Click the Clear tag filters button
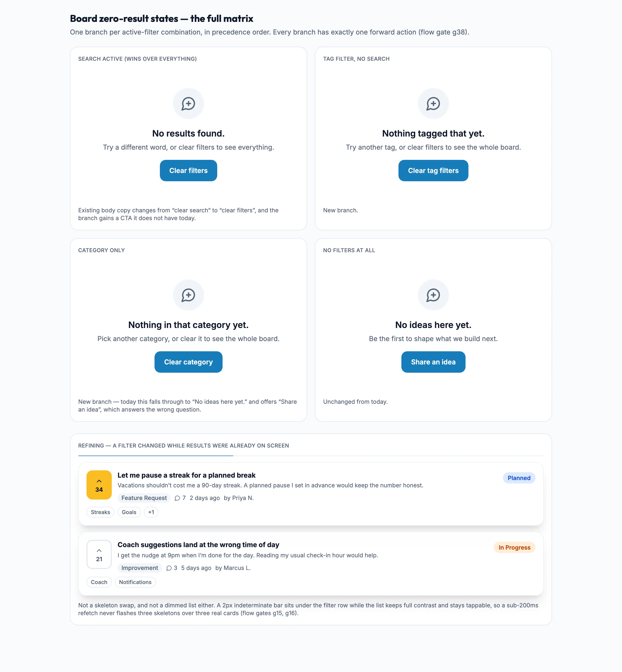 (x=433, y=171)
